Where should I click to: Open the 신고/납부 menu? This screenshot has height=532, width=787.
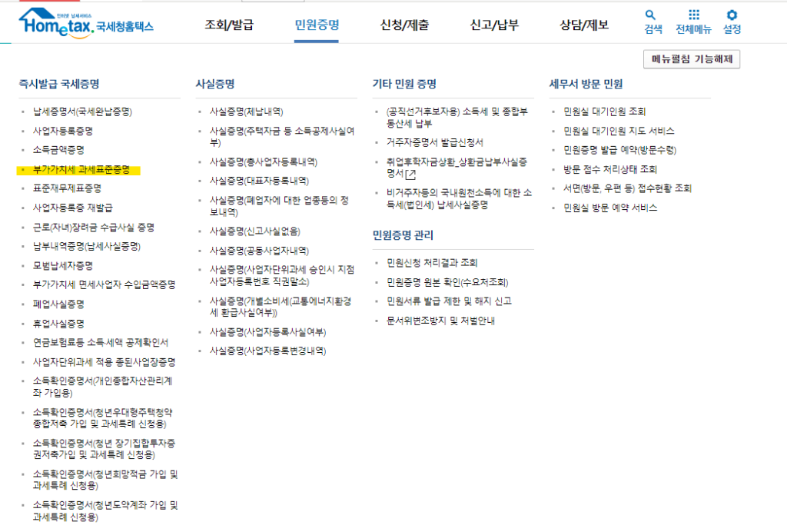[x=494, y=25]
